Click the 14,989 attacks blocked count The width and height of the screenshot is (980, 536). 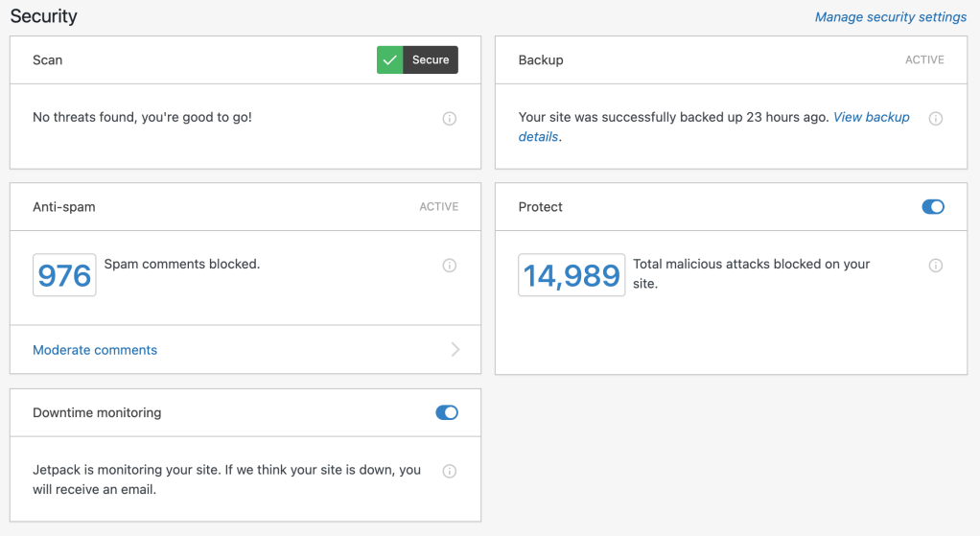point(572,275)
